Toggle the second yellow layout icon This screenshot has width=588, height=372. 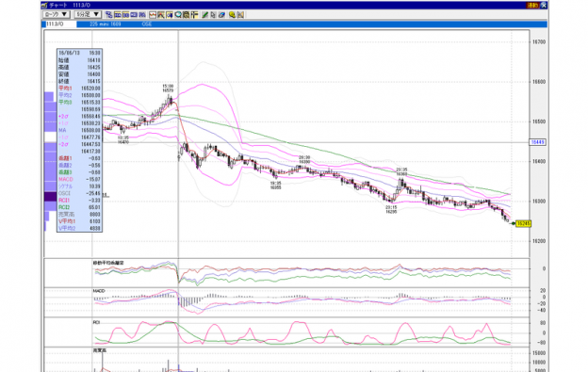pyautogui.click(x=125, y=15)
